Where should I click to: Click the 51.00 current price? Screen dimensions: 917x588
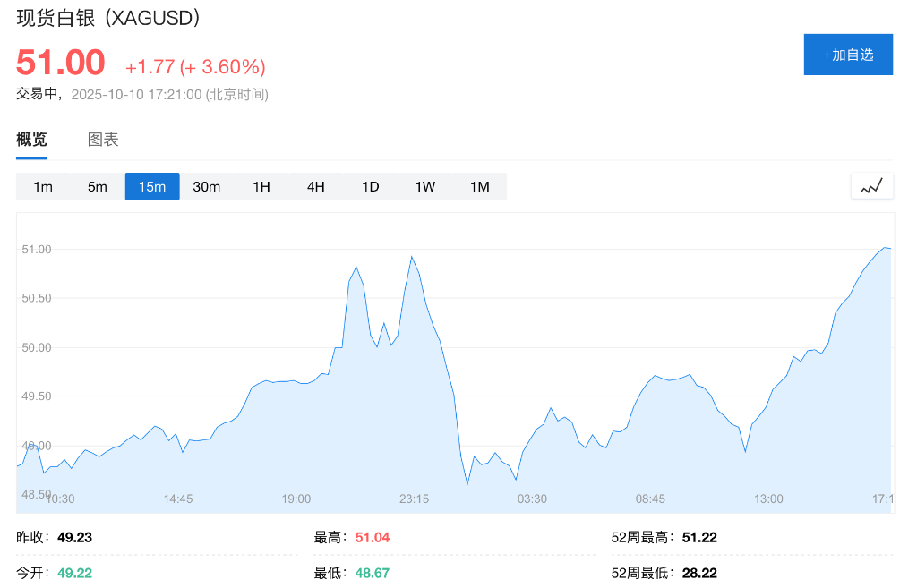pos(61,63)
